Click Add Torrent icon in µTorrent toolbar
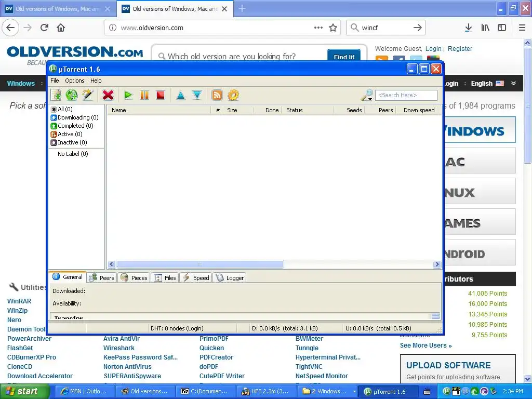 [56, 96]
